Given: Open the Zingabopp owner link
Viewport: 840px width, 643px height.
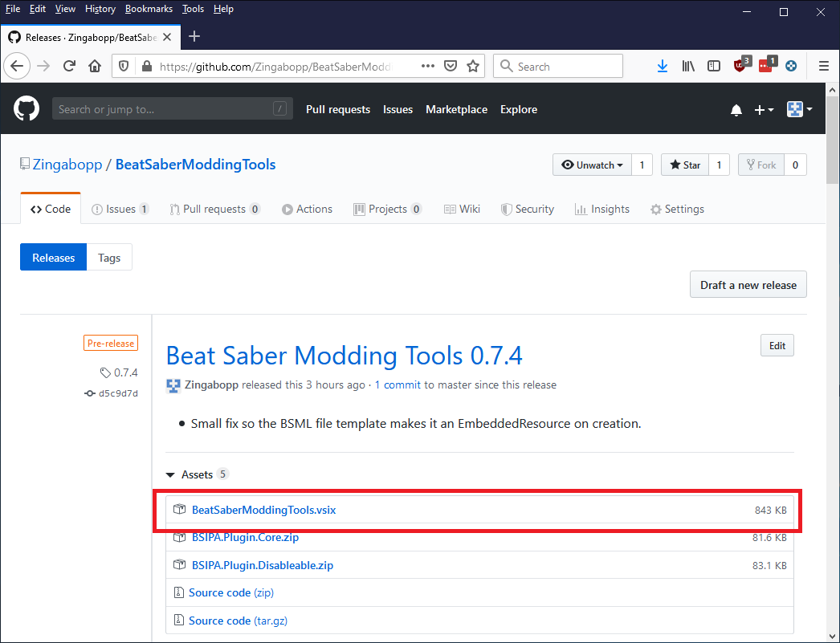Looking at the screenshot, I should pyautogui.click(x=67, y=165).
